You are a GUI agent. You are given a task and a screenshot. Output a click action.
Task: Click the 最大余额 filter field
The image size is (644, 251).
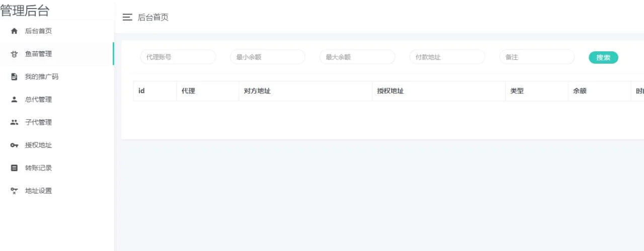click(x=357, y=57)
